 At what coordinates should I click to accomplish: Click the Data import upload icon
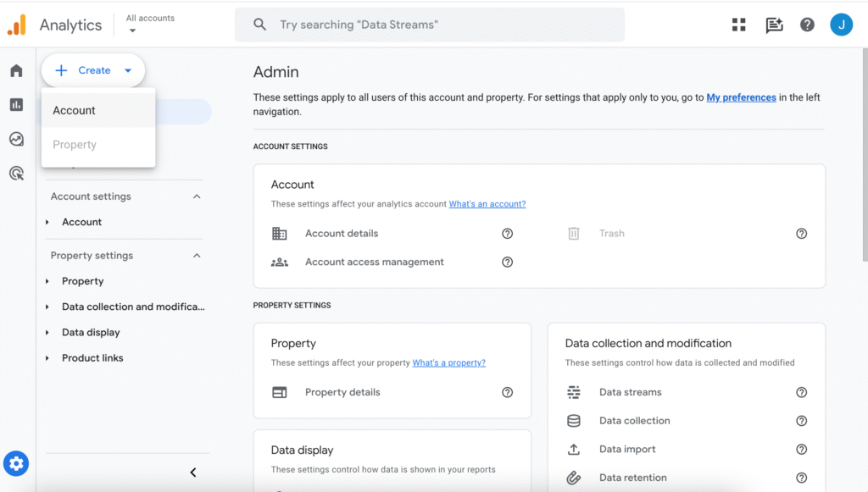(x=574, y=450)
